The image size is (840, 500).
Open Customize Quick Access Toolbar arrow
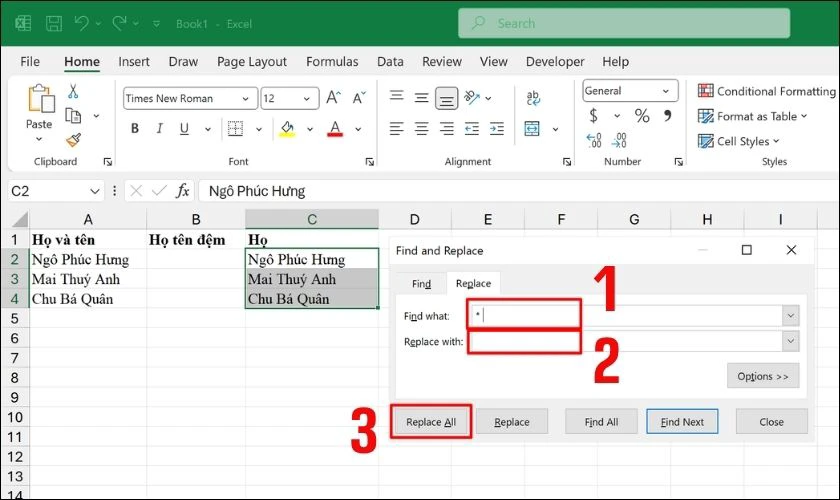pyautogui.click(x=156, y=24)
